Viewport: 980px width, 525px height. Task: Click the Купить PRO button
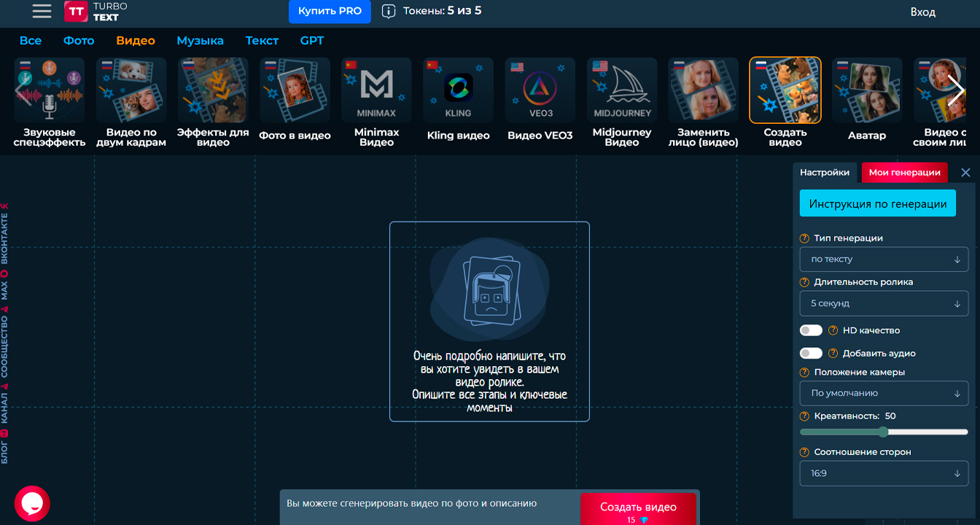[330, 11]
